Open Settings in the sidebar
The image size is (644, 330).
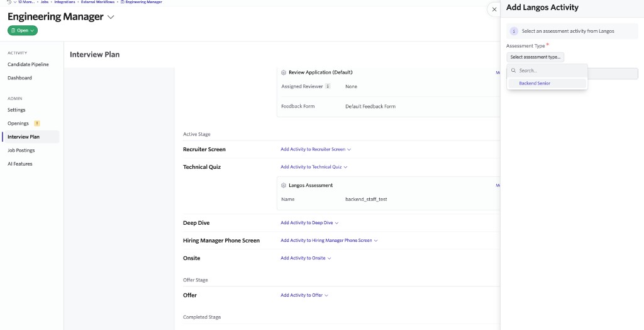[16, 110]
